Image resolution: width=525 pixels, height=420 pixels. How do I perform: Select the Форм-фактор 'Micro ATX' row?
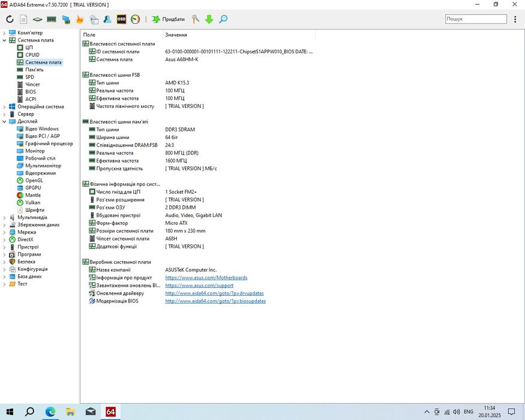176,223
